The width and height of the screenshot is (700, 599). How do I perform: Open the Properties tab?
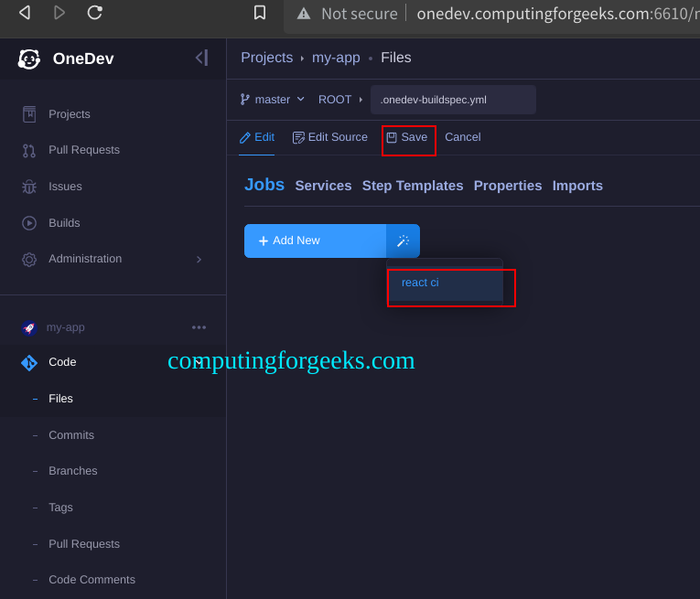(x=508, y=186)
